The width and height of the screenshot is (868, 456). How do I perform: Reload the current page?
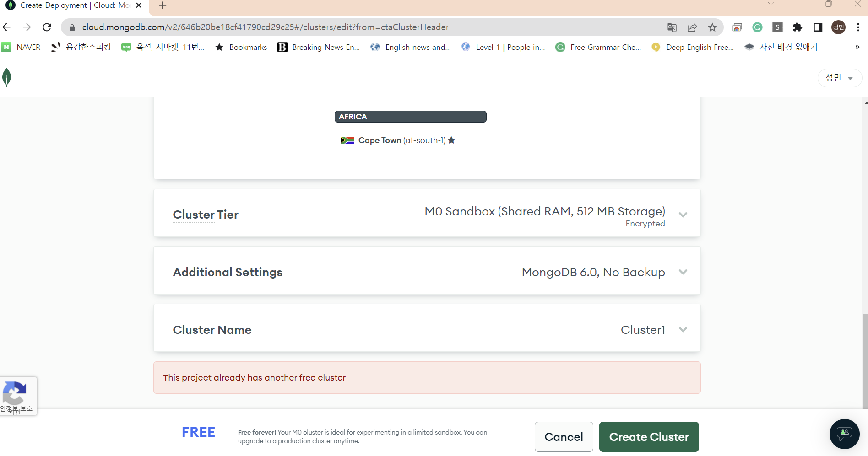[47, 27]
